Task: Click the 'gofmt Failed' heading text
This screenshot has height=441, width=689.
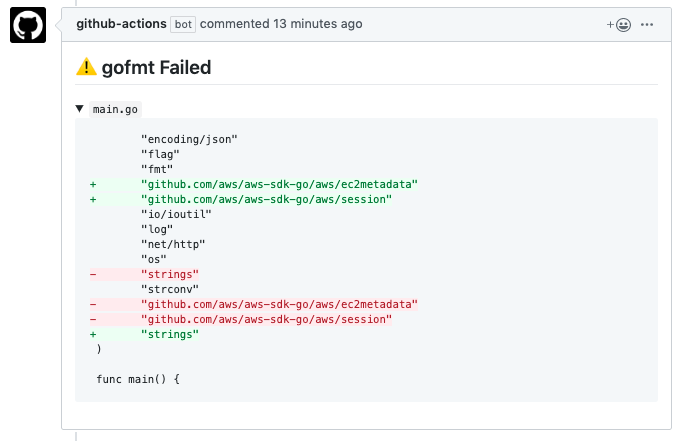Action: pos(156,68)
